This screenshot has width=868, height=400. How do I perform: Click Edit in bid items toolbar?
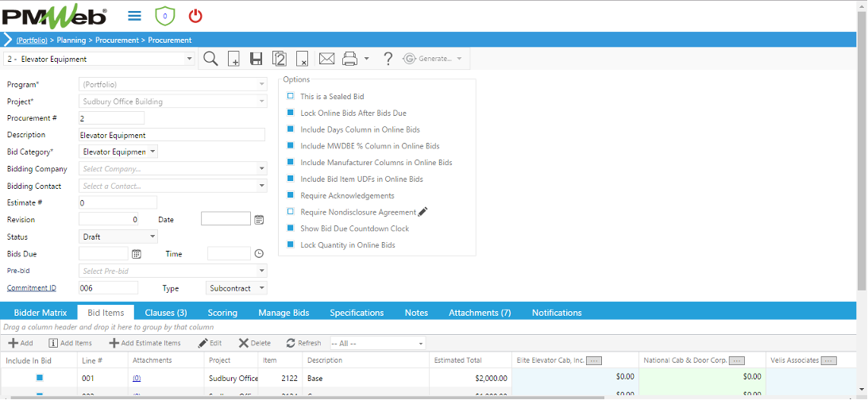tap(210, 343)
